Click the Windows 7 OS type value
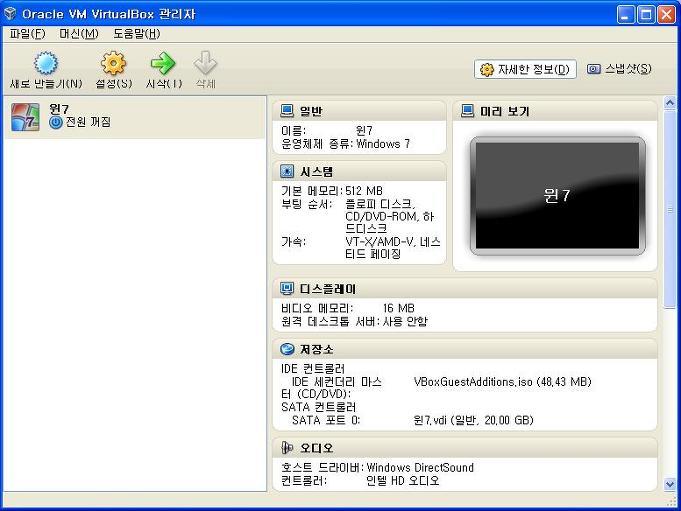 383,144
